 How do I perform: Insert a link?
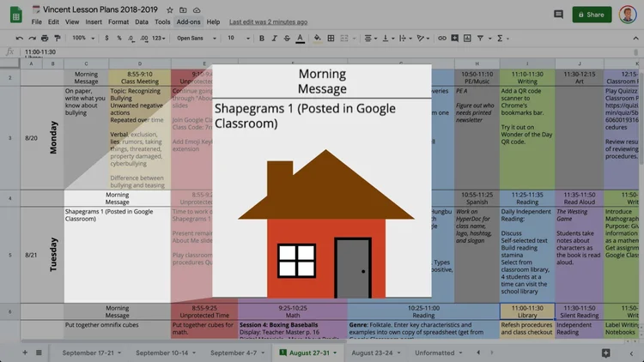[x=442, y=38]
